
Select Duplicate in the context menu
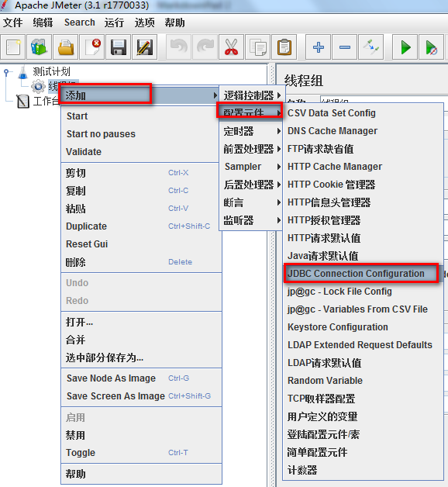click(x=141, y=226)
